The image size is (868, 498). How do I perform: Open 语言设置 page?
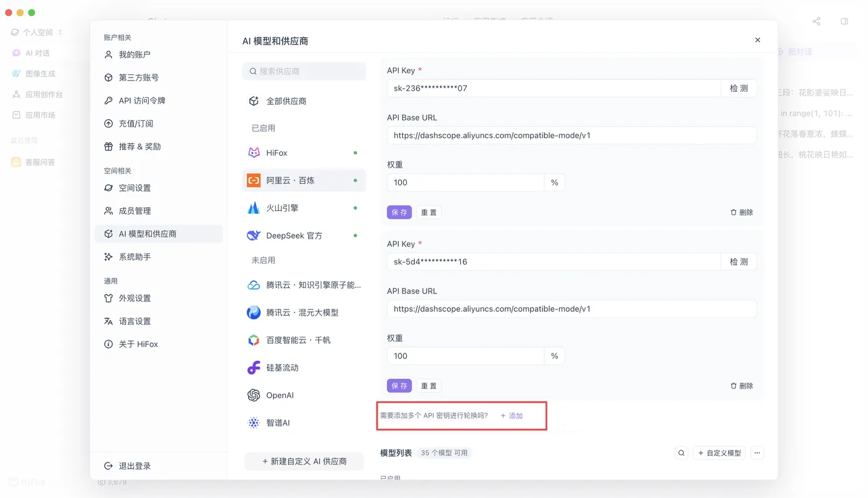pos(158,321)
